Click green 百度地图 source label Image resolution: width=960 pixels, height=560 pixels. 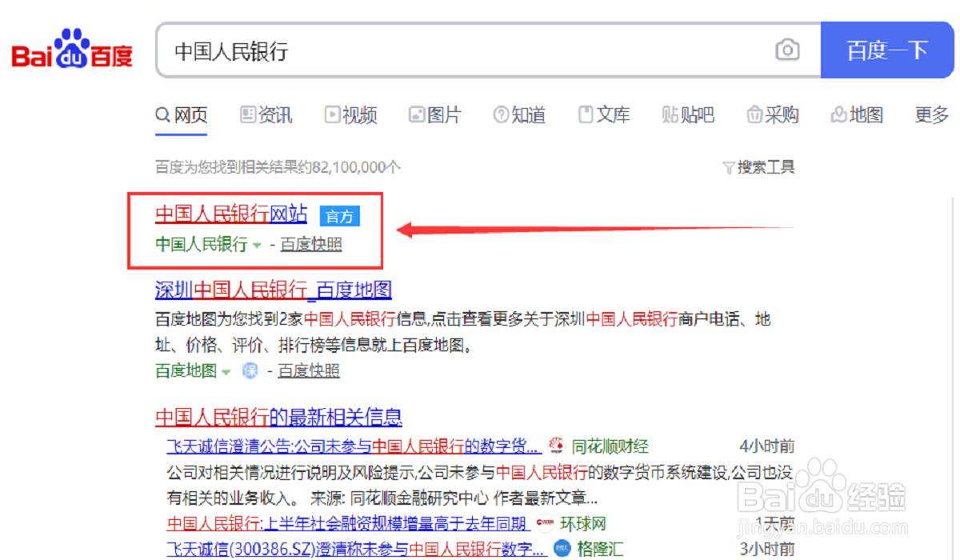pyautogui.click(x=186, y=370)
